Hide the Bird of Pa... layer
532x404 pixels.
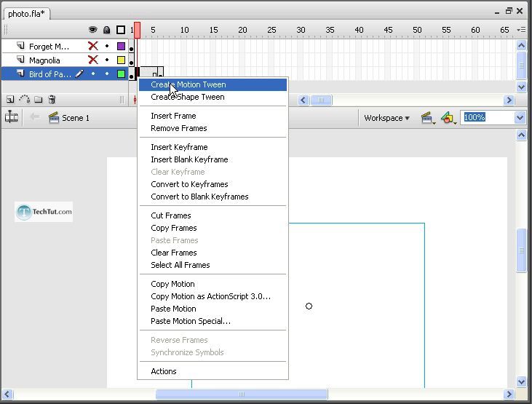pyautogui.click(x=93, y=74)
